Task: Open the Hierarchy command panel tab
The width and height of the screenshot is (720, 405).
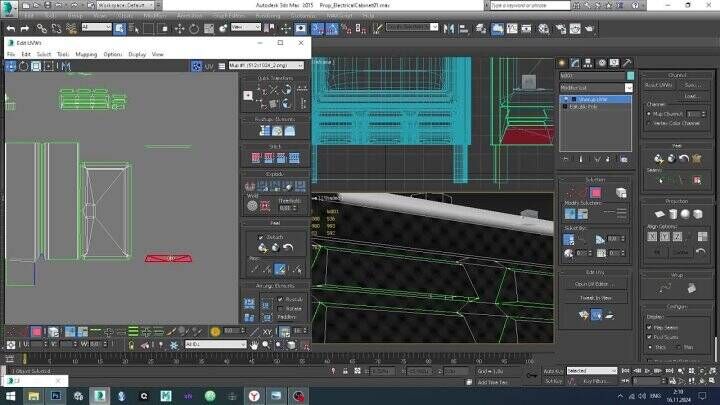Action: 588,63
